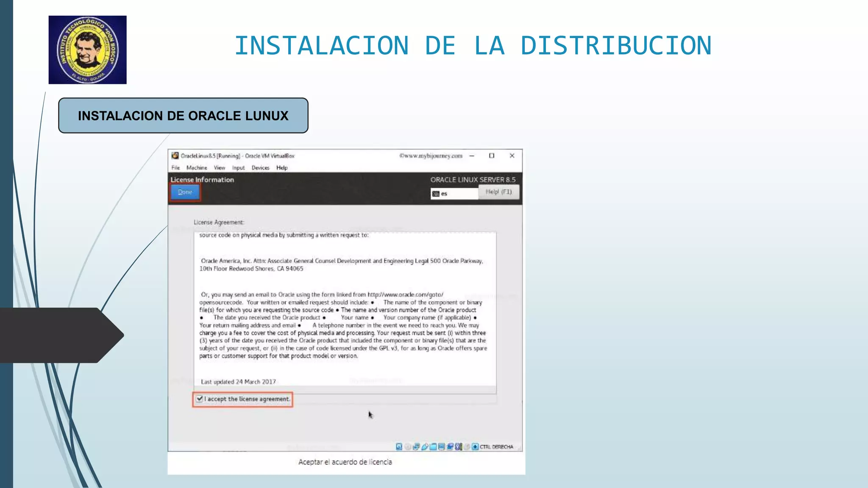Click the 'ORACLE LINUX SERVER 8.5' label
The height and width of the screenshot is (488, 868).
(473, 180)
